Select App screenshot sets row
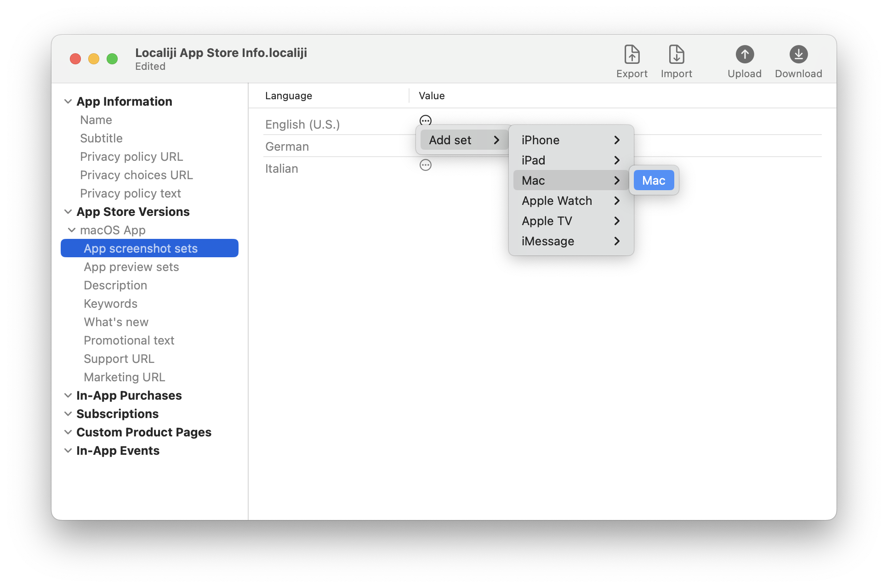Screen dimensions: 888x588 [x=149, y=249]
